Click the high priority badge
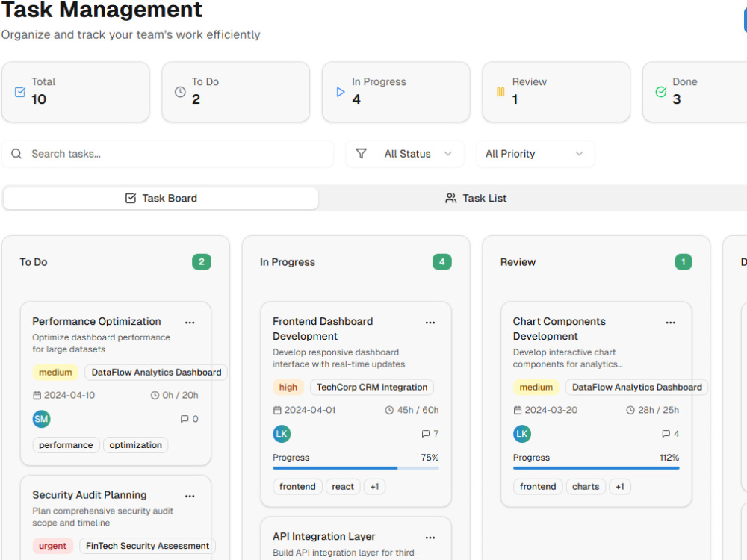 (288, 387)
